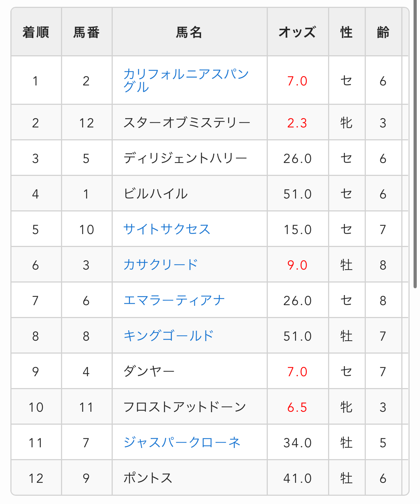Click the ビルハイル horse name cell
Viewport: 420px width, 504px height.
155,194
